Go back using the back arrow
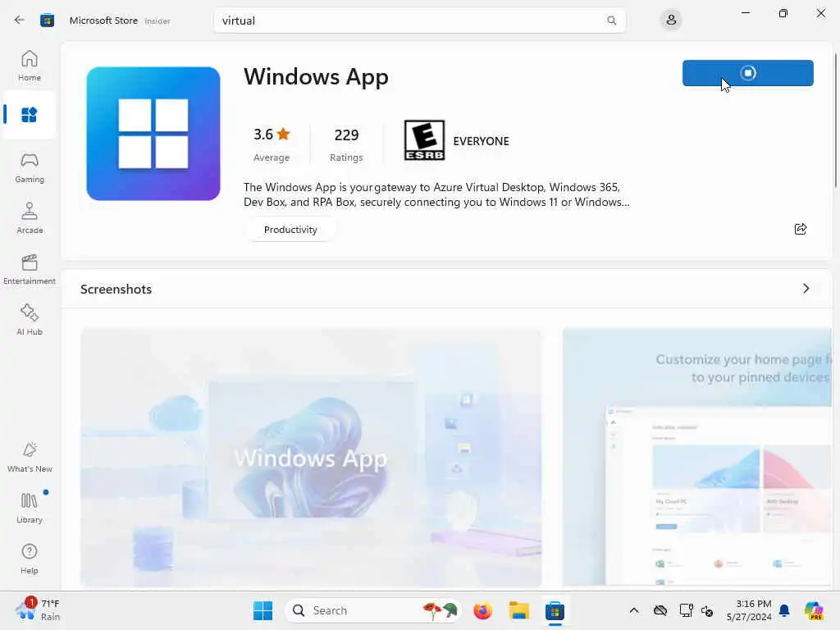The image size is (840, 630). pyautogui.click(x=20, y=21)
